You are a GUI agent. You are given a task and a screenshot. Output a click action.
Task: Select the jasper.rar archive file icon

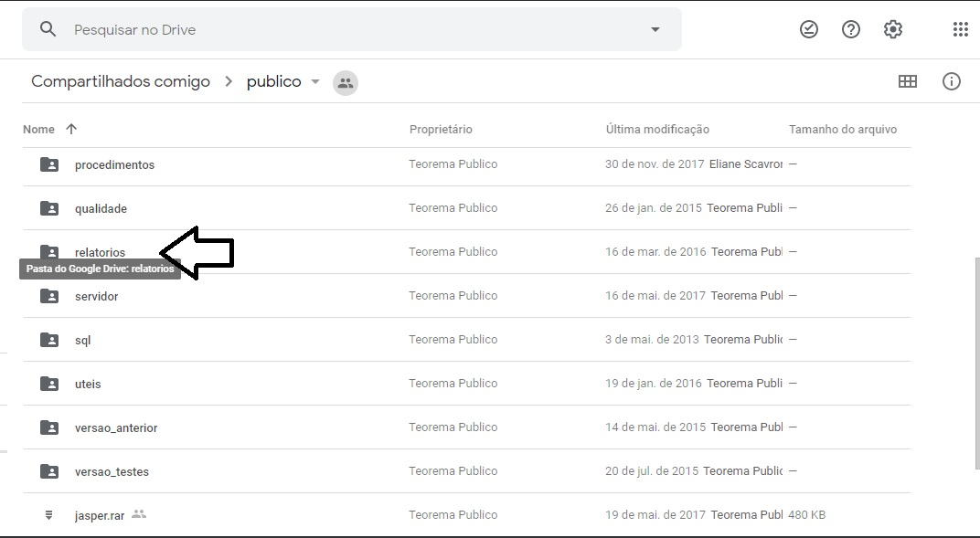coord(48,515)
